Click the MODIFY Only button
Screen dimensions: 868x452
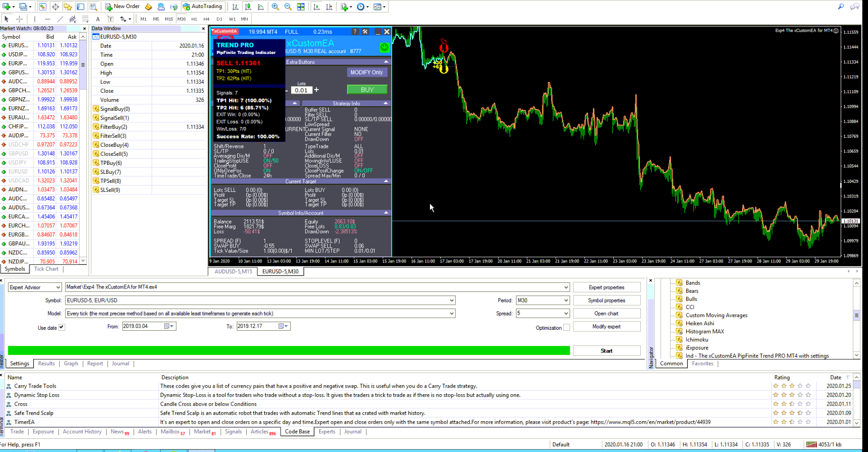pyautogui.click(x=367, y=72)
